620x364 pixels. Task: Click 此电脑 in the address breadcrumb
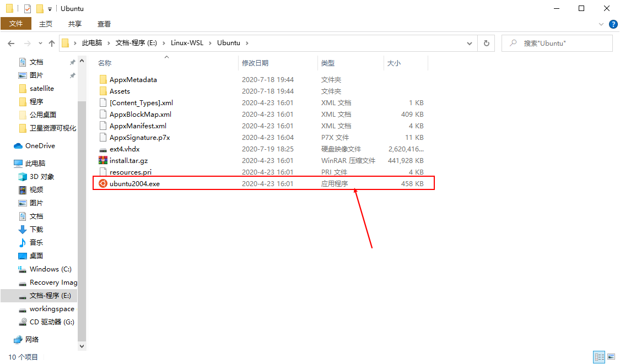(x=91, y=43)
